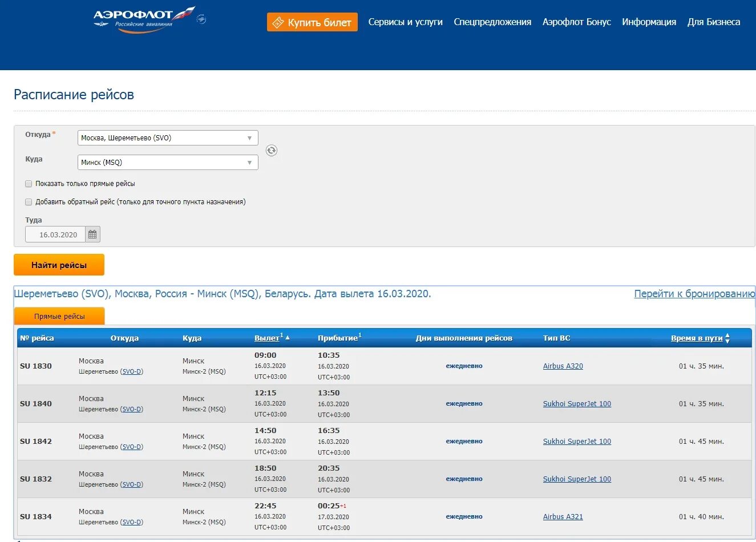Click SVO-D terminal link for SU 1840

click(x=132, y=409)
